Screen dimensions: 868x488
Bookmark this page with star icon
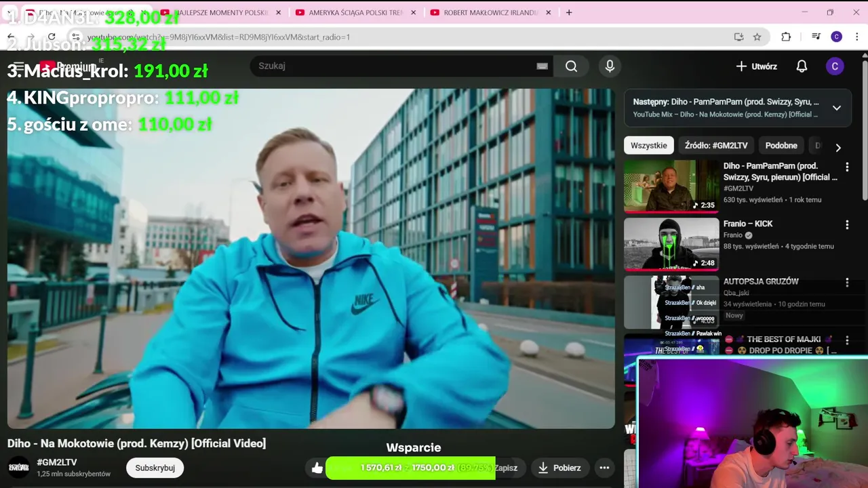click(x=757, y=37)
